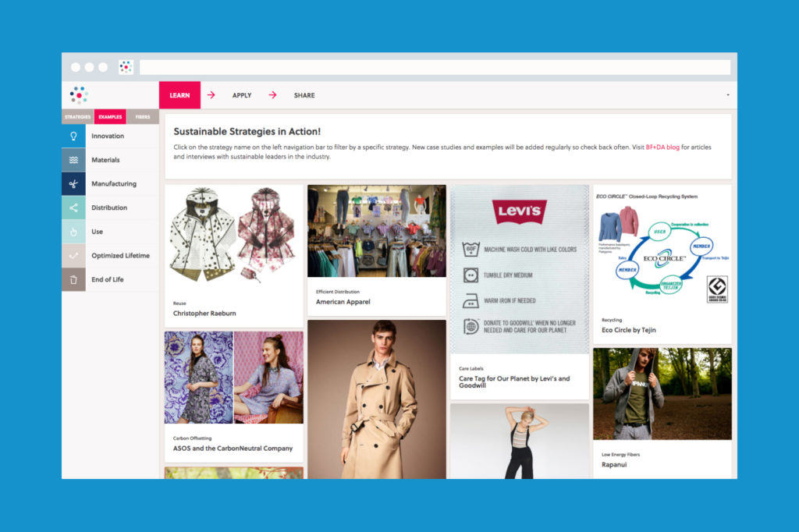Click the Rapanui hooded man photo

[662, 394]
